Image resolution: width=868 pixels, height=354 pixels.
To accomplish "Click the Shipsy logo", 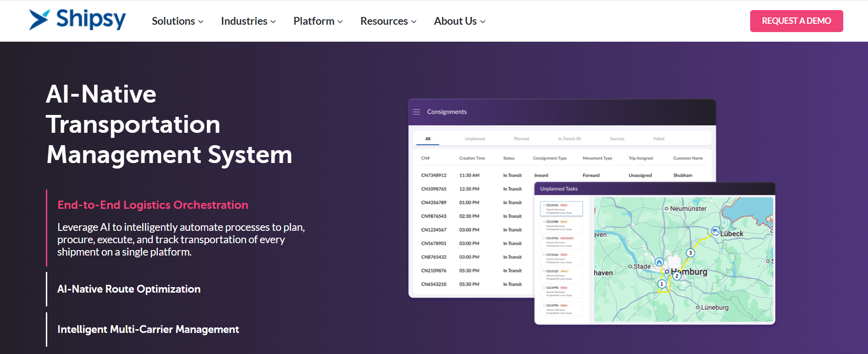I will pos(77,20).
